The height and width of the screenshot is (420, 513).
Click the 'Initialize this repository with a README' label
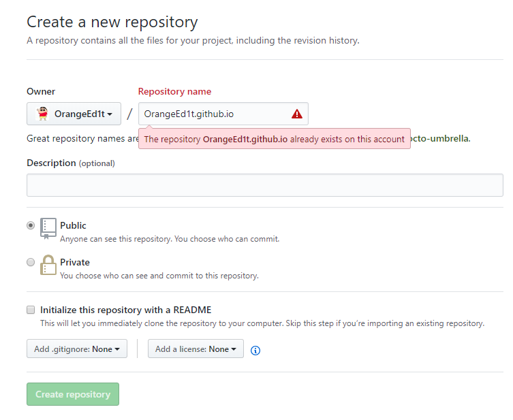[x=130, y=310]
